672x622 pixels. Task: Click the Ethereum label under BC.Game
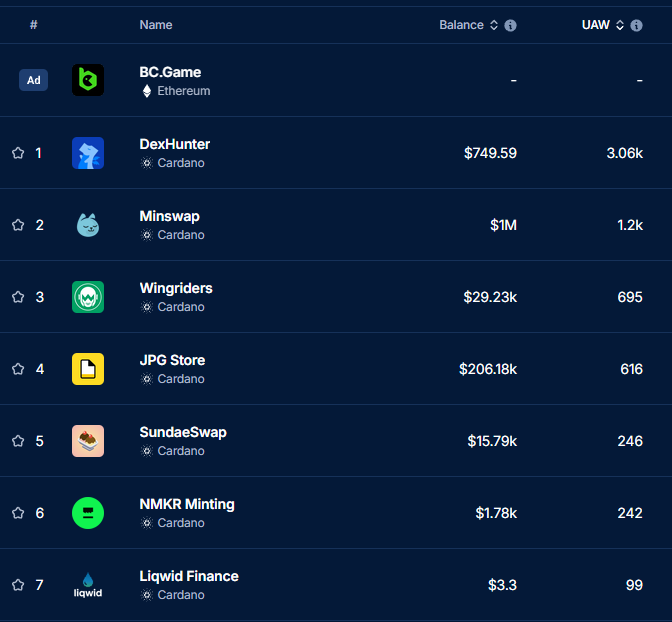184,91
